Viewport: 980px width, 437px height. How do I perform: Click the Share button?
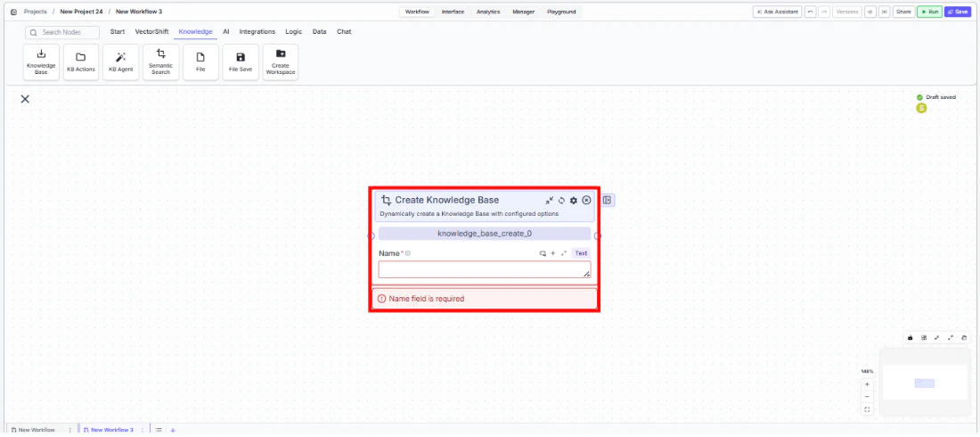click(903, 12)
